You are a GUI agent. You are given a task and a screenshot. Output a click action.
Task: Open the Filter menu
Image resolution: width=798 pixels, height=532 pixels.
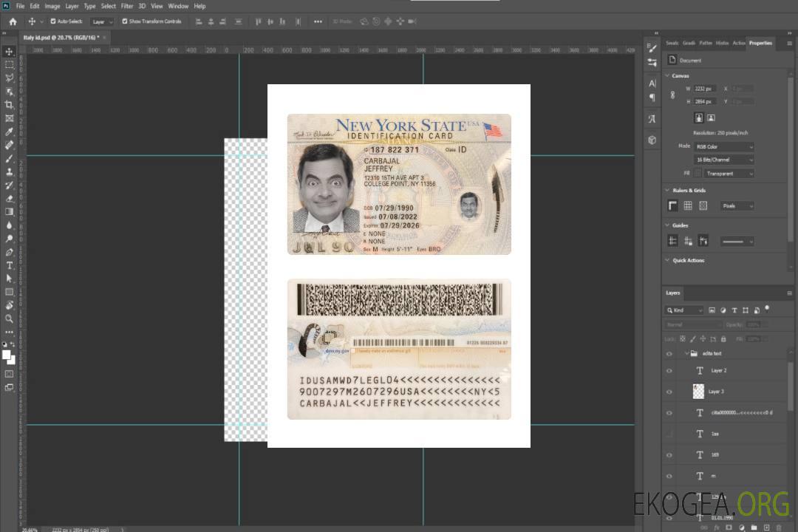(x=127, y=6)
